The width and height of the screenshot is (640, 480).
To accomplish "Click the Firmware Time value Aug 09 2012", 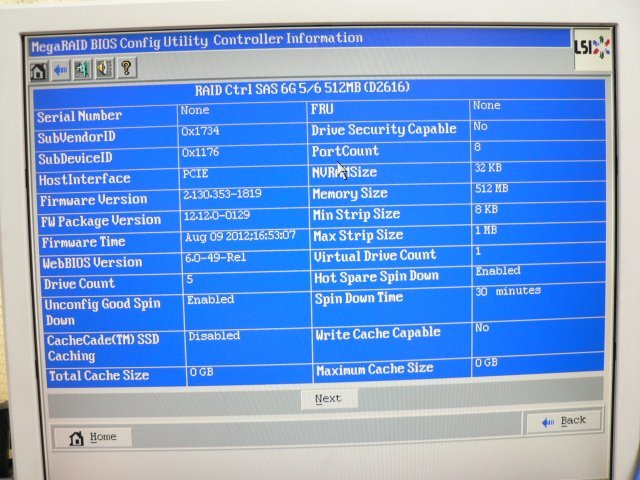I will click(240, 236).
